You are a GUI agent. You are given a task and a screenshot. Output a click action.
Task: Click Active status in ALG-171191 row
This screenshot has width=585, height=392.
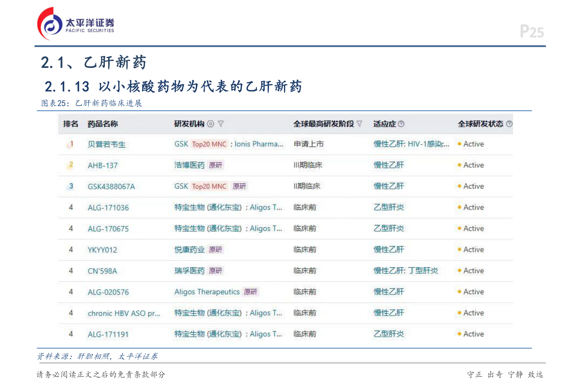tap(471, 334)
